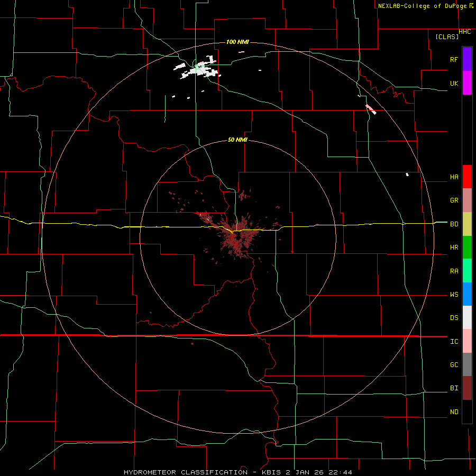Click the RA light green legend swatch
The height and width of the screenshot is (476, 476).
[467, 271]
